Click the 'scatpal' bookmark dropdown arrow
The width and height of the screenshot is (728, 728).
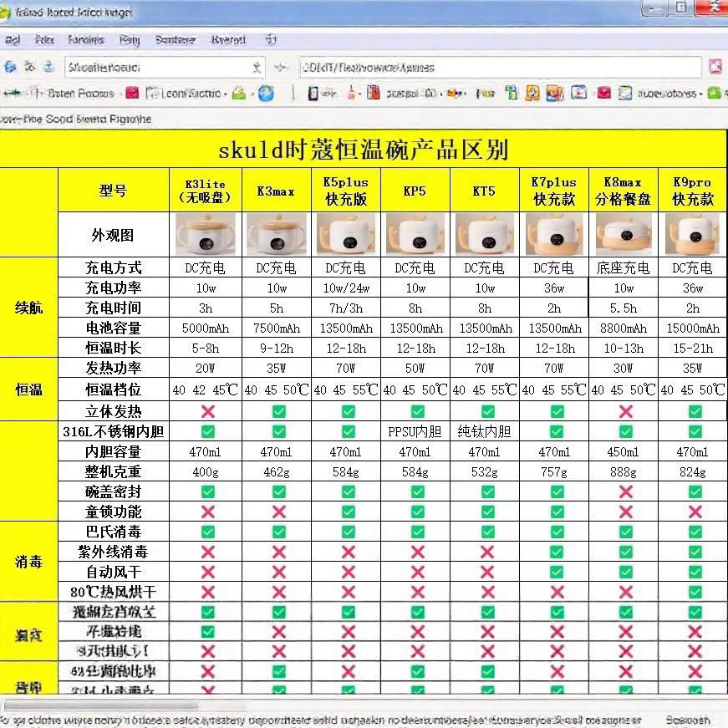click(440, 94)
